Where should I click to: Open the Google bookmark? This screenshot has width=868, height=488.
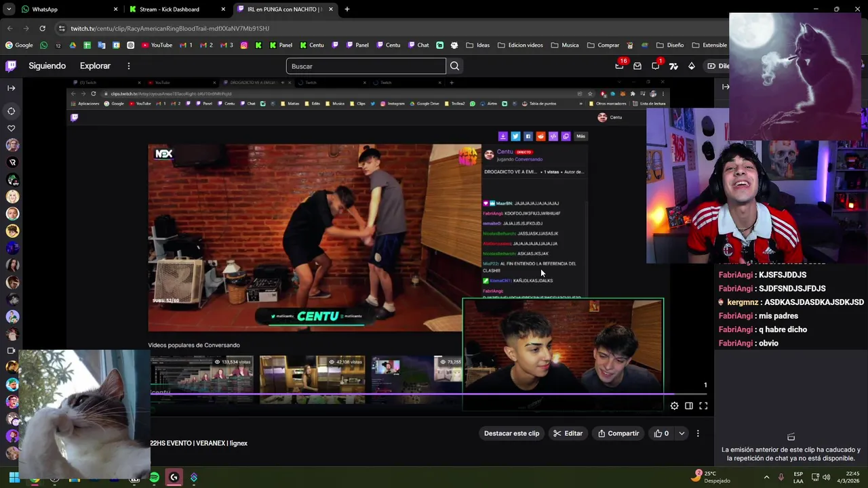(x=19, y=45)
